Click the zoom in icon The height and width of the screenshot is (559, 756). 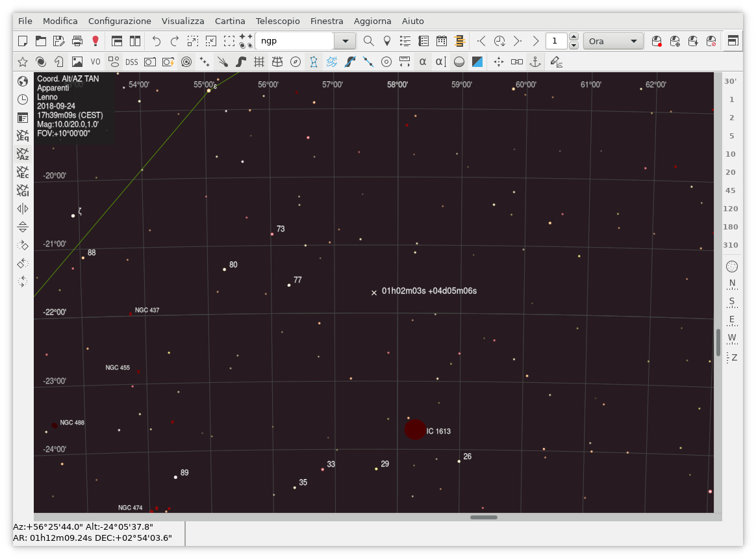(193, 41)
